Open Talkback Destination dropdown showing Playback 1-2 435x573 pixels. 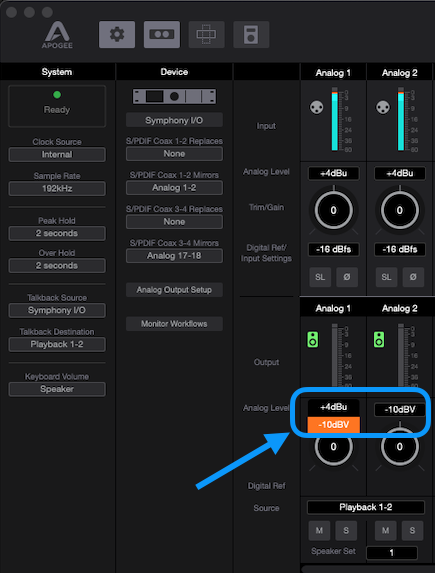[57, 344]
